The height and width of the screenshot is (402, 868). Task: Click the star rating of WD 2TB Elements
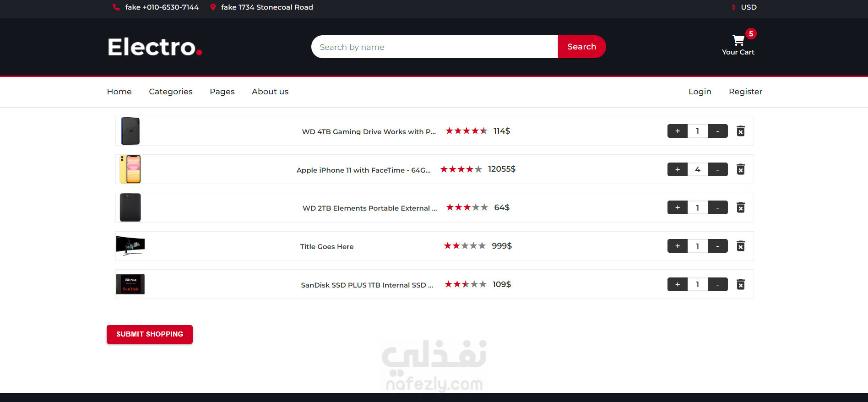tap(467, 207)
